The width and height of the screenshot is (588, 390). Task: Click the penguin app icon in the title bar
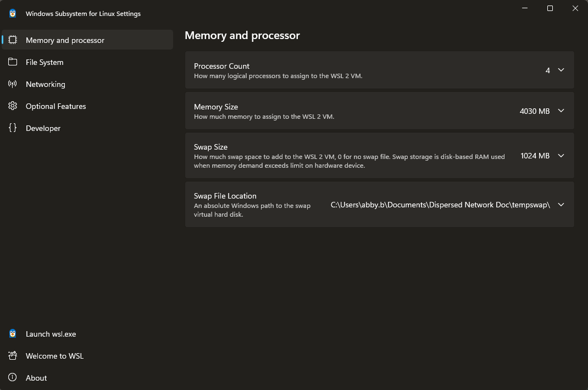point(13,14)
